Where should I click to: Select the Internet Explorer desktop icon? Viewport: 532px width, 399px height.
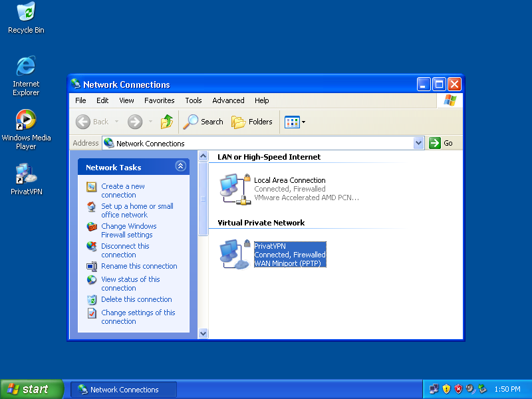(26, 66)
